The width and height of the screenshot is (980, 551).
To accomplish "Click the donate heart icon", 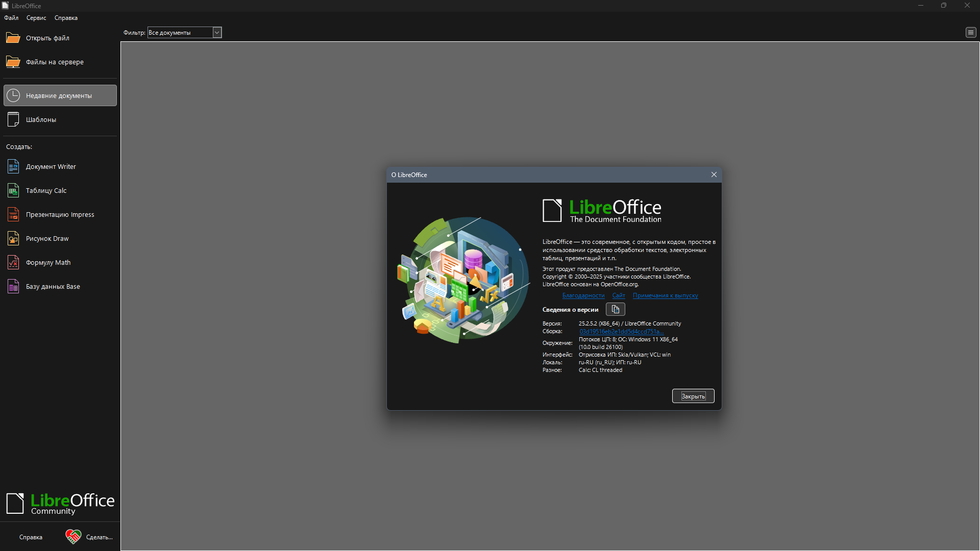I will pos(73,537).
